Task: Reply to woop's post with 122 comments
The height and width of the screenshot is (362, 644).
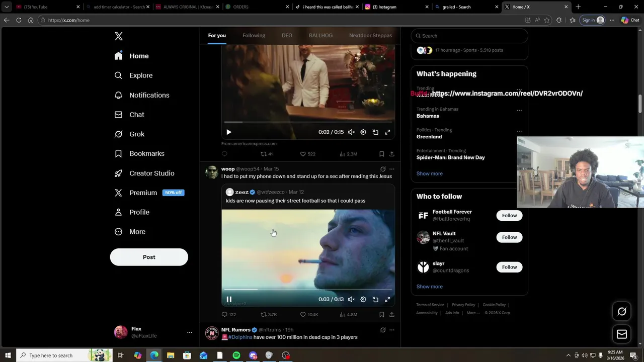Action: (229, 314)
